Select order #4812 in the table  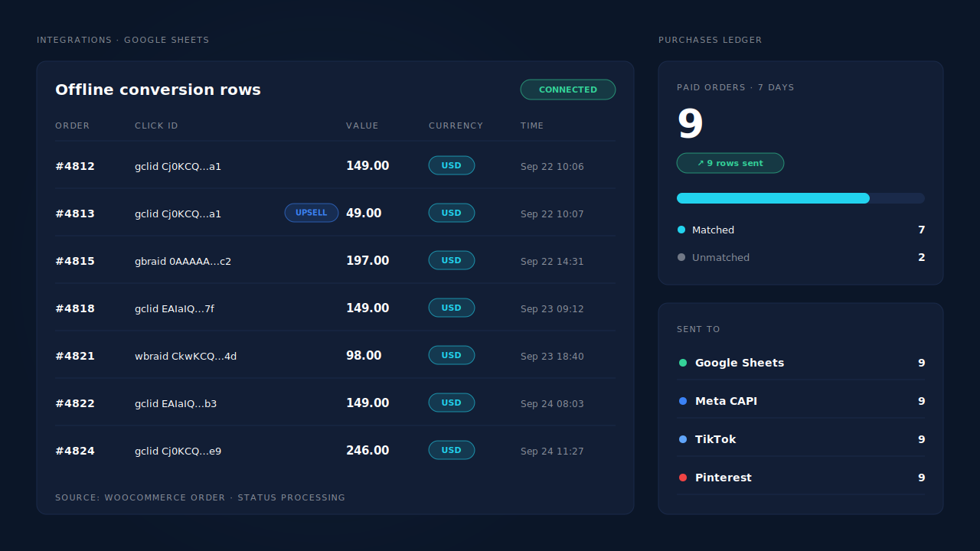335,166
